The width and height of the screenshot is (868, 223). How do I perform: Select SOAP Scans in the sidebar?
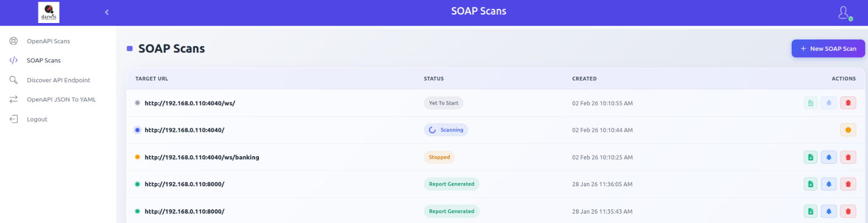click(x=44, y=60)
